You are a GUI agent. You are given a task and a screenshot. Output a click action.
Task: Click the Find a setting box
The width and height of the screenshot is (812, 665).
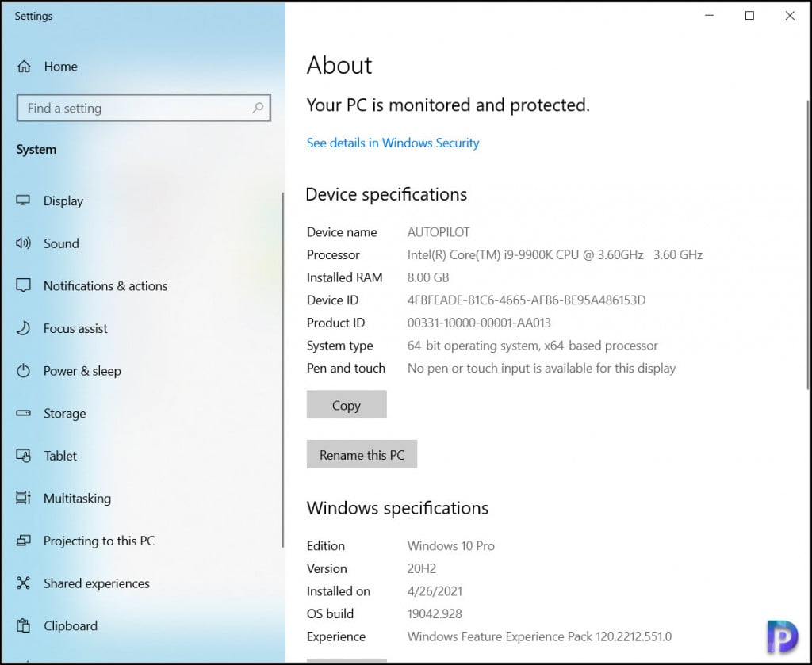[144, 108]
